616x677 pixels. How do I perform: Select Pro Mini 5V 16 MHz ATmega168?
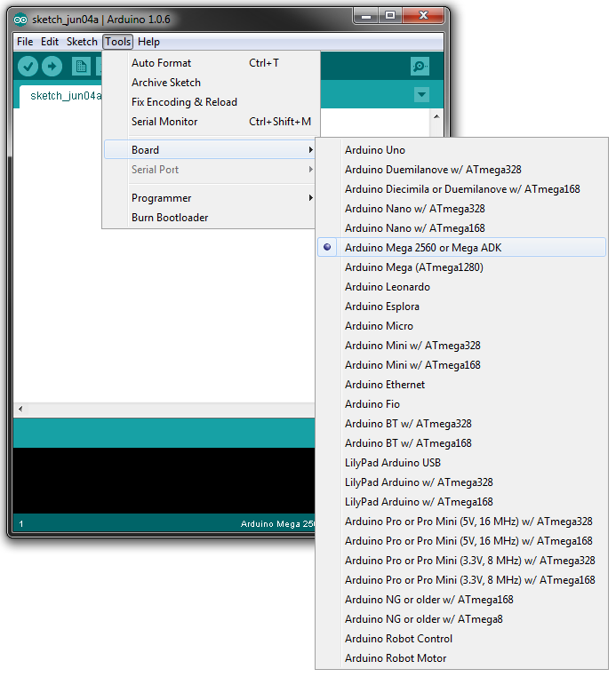(x=461, y=541)
